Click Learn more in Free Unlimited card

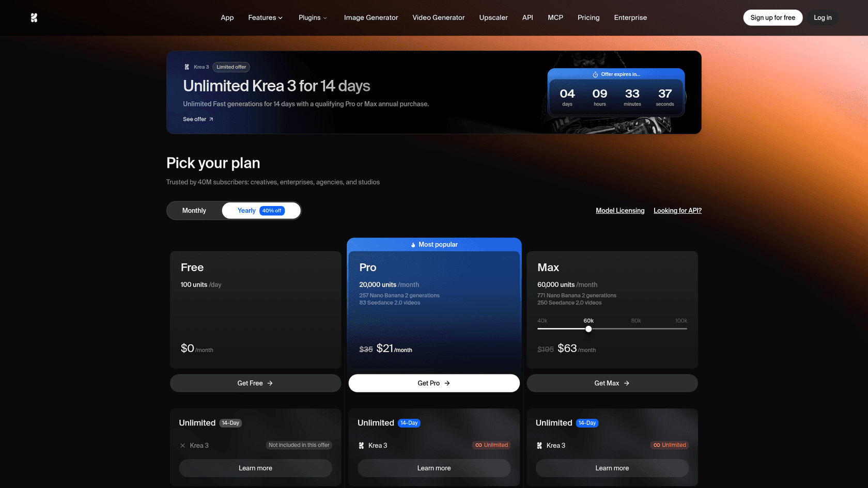pyautogui.click(x=255, y=468)
